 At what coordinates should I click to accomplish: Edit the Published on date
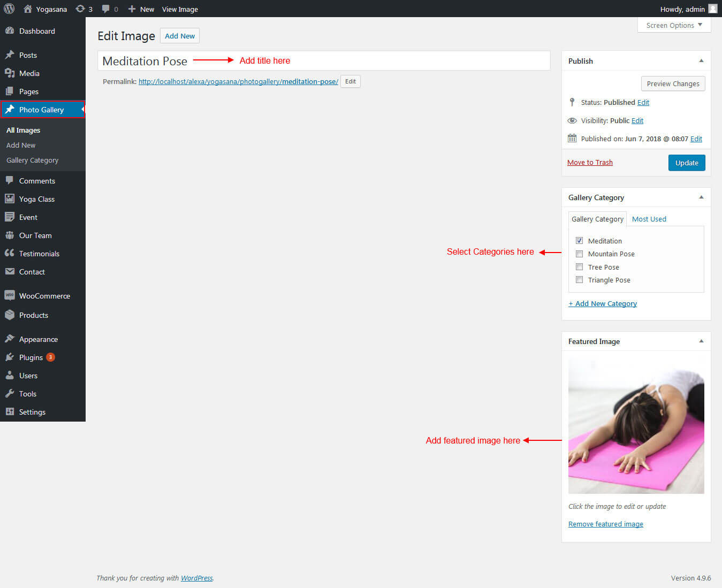point(696,139)
